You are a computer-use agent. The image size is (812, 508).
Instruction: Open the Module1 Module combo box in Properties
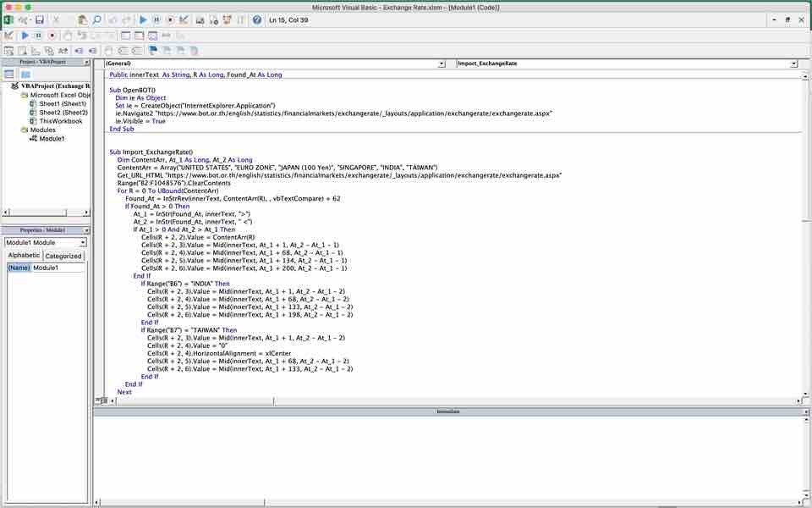(x=46, y=243)
